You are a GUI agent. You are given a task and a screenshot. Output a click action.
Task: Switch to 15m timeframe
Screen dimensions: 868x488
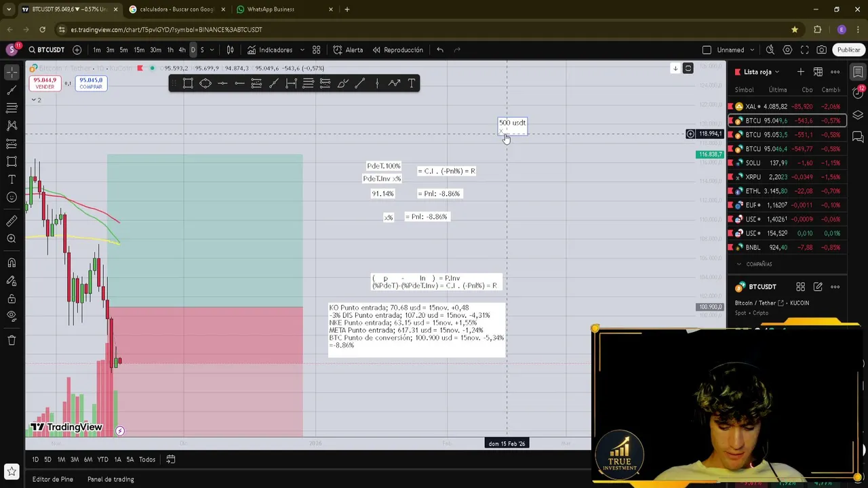click(x=139, y=49)
